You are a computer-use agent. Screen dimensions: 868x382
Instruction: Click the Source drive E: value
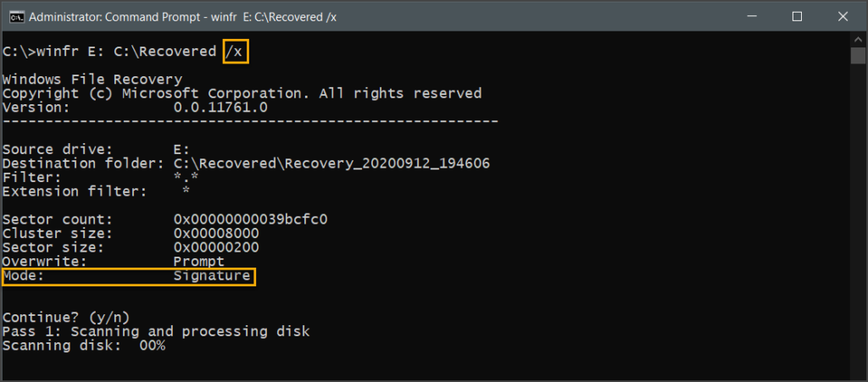(x=181, y=150)
